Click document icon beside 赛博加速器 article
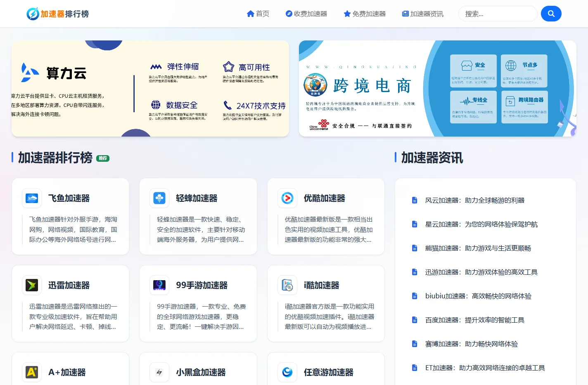Viewport: 588px width, 385px height. pyautogui.click(x=415, y=344)
